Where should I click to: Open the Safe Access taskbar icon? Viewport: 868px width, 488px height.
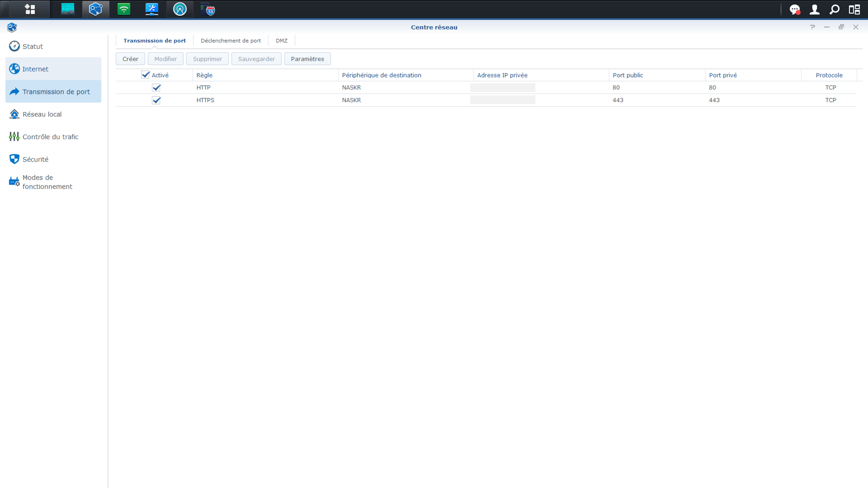[x=180, y=9]
